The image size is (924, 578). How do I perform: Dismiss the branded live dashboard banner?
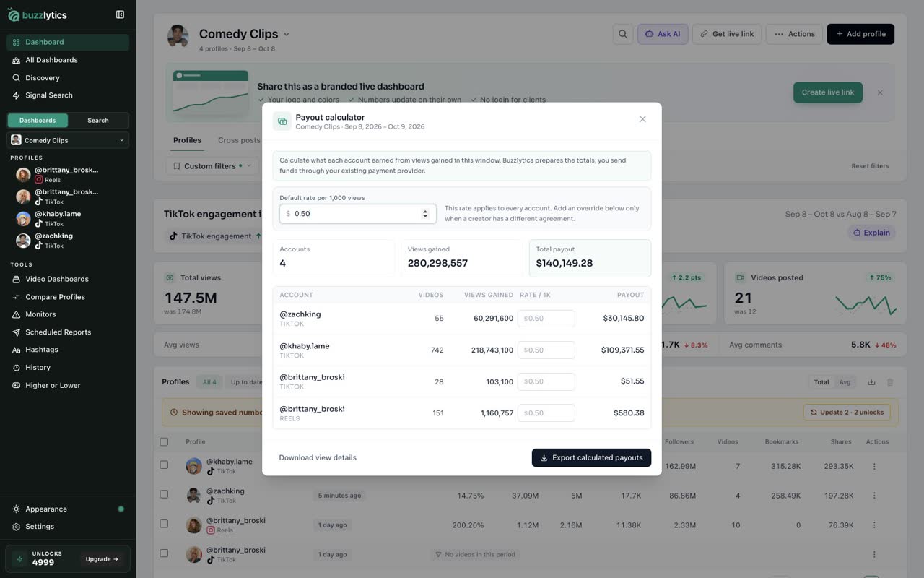pos(880,92)
